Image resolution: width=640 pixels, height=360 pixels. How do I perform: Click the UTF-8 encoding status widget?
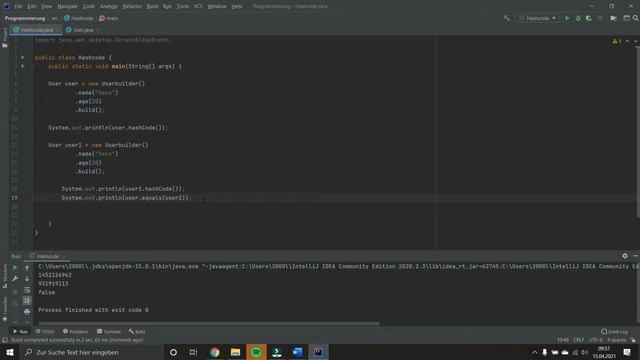596,340
